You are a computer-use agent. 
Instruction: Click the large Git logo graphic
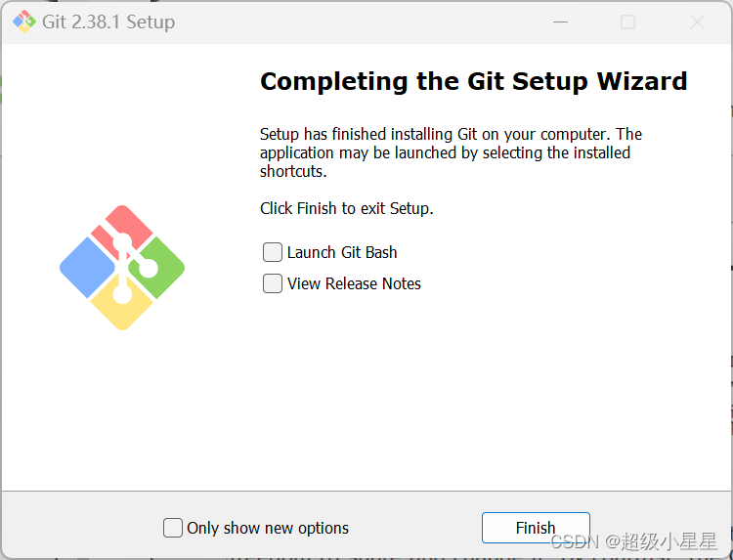click(122, 268)
